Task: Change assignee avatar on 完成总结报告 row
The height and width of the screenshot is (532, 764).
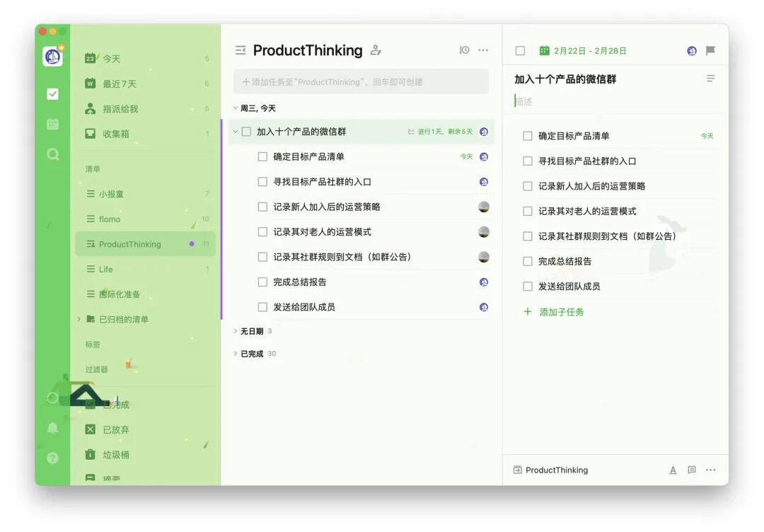Action: [x=484, y=282]
